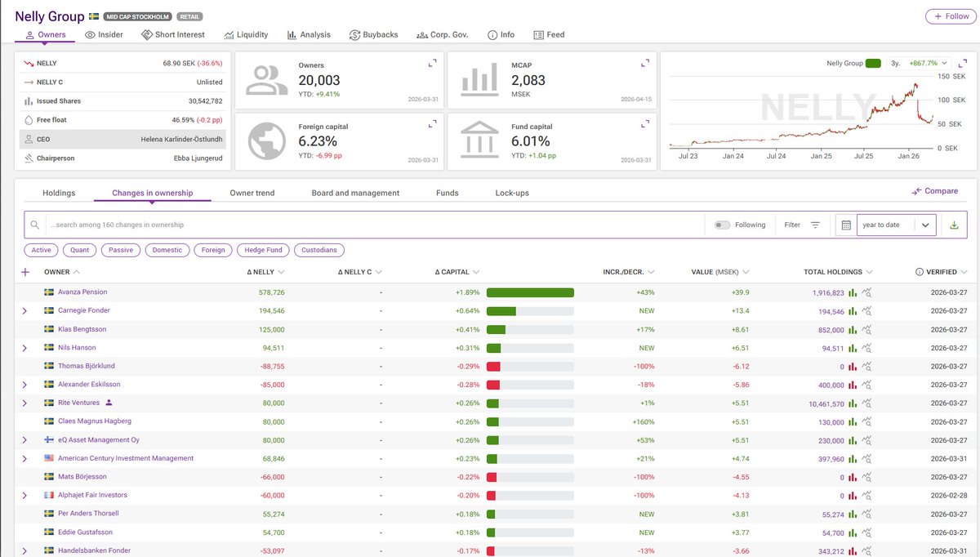
Task: Sort by the OWNER column header
Action: (x=62, y=272)
